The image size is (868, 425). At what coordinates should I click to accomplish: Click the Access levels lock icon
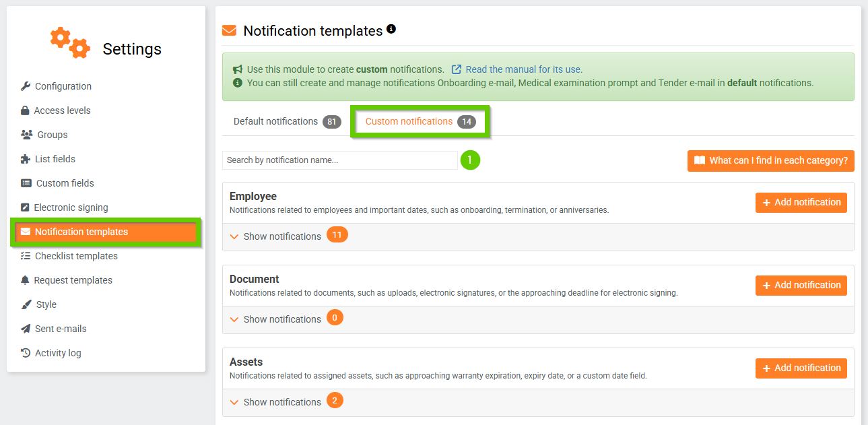click(x=25, y=110)
